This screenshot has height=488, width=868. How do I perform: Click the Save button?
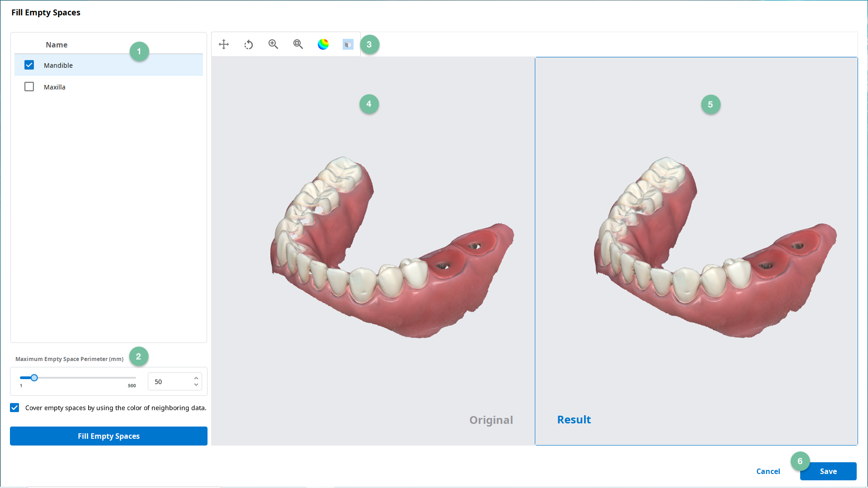click(x=828, y=471)
